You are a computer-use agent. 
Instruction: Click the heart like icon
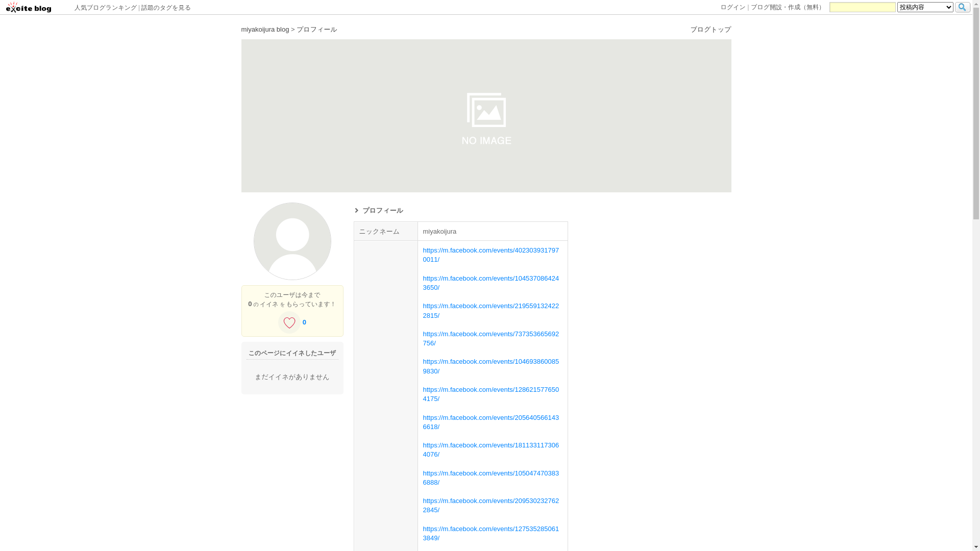point(289,322)
